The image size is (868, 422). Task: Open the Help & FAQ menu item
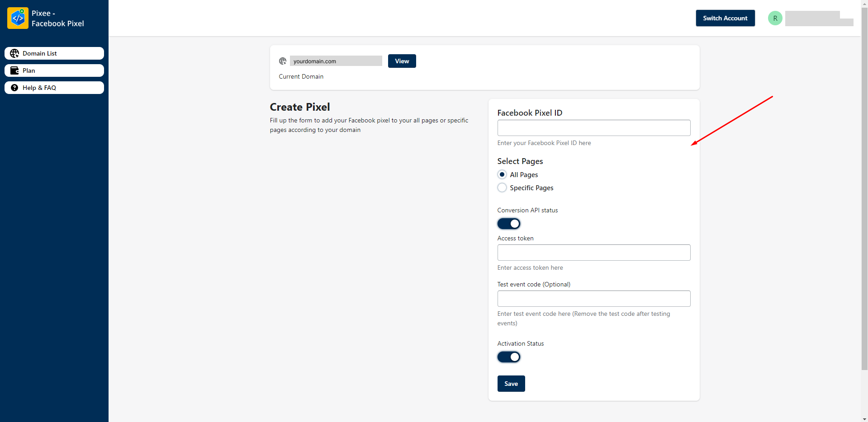point(54,88)
